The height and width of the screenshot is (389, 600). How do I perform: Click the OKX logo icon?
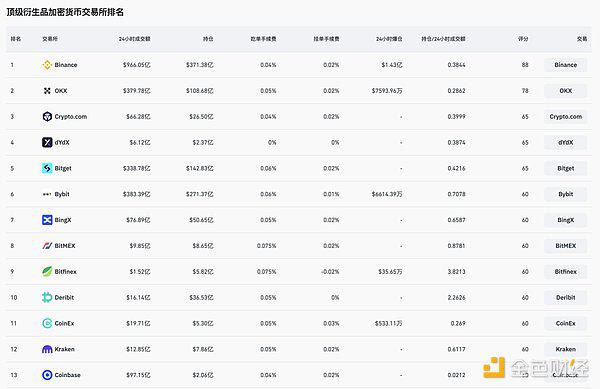47,91
